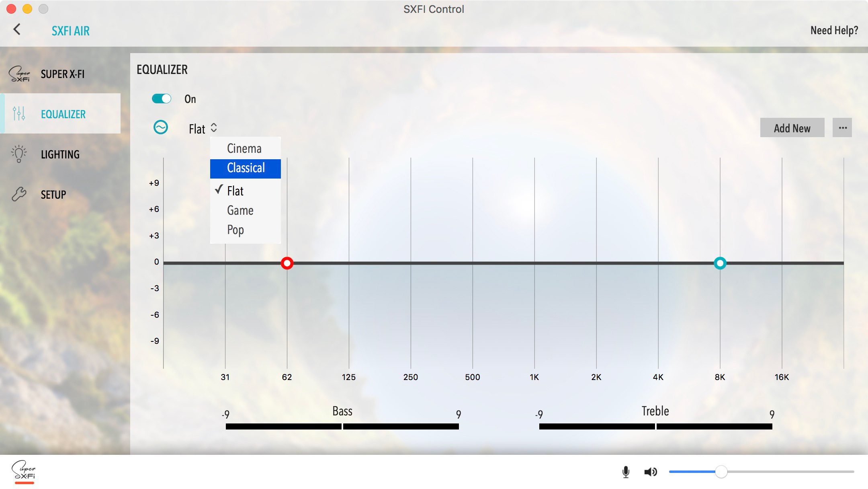This screenshot has width=868, height=489.
Task: Click the Setup wrench icon
Action: (19, 194)
